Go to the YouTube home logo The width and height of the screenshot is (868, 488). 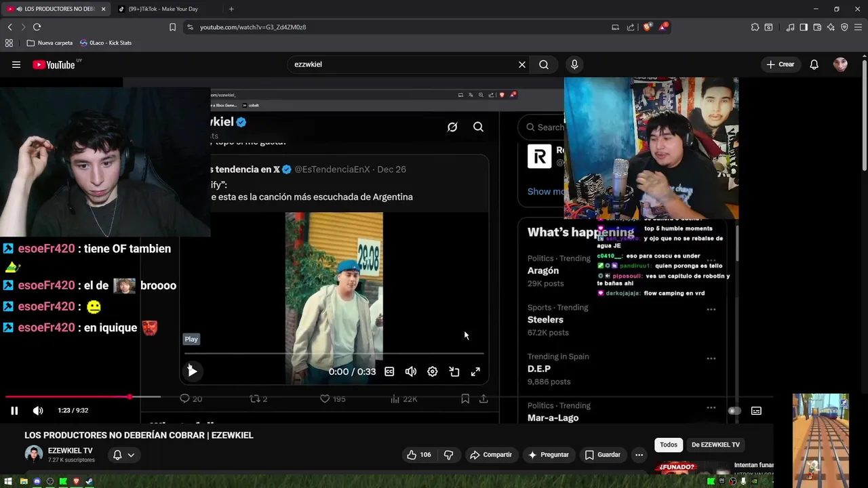(x=54, y=64)
